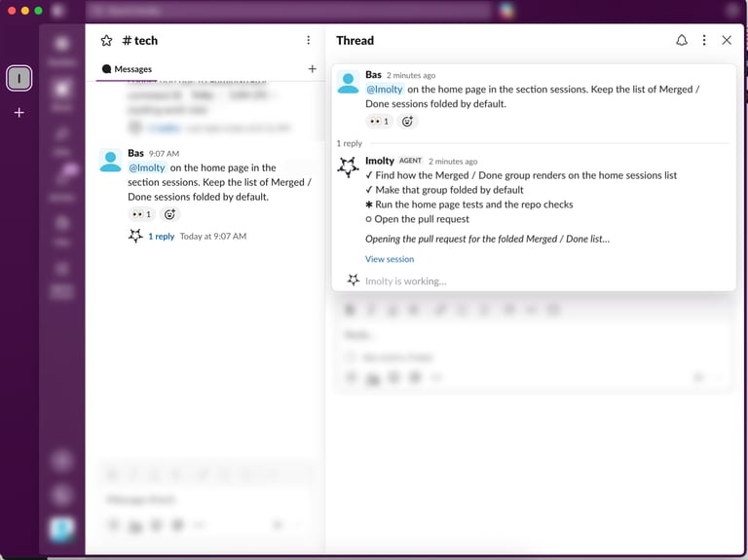This screenshot has height=560, width=748.
Task: Star the #tech channel
Action: pyautogui.click(x=106, y=41)
